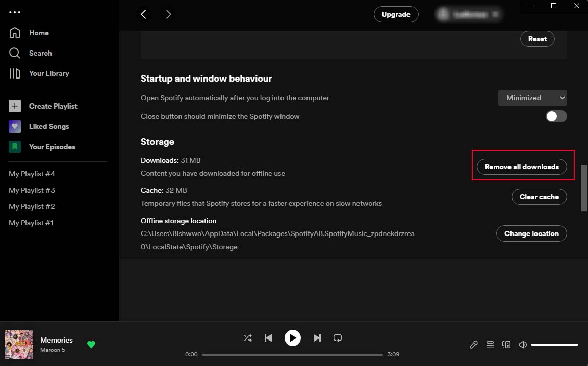The image size is (588, 366).
Task: Click the offline storage location path
Action: [277, 240]
